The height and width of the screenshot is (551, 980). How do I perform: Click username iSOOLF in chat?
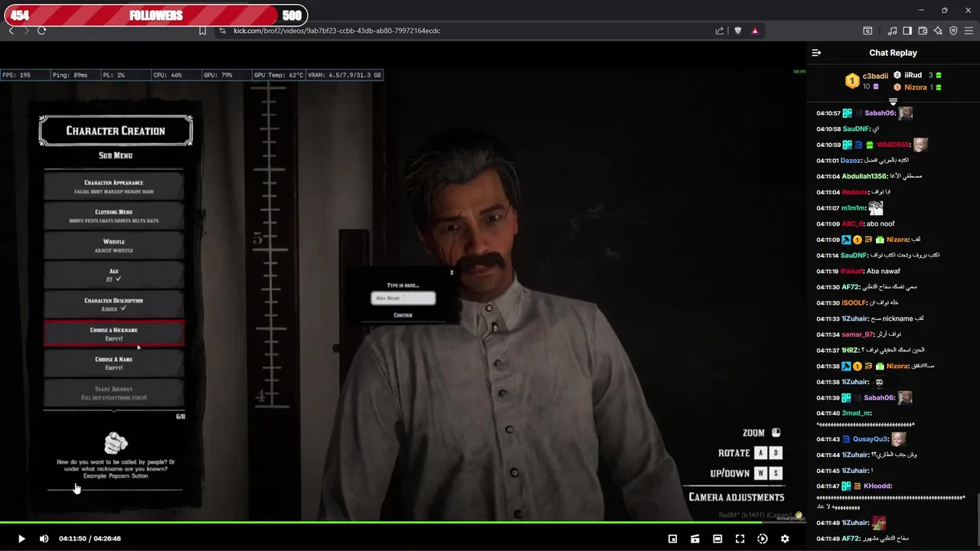854,303
